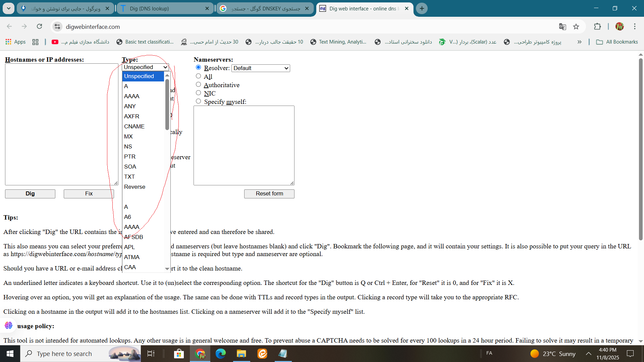This screenshot has width=644, height=362.
Task: Select the All nameservers radio button
Action: click(x=199, y=76)
